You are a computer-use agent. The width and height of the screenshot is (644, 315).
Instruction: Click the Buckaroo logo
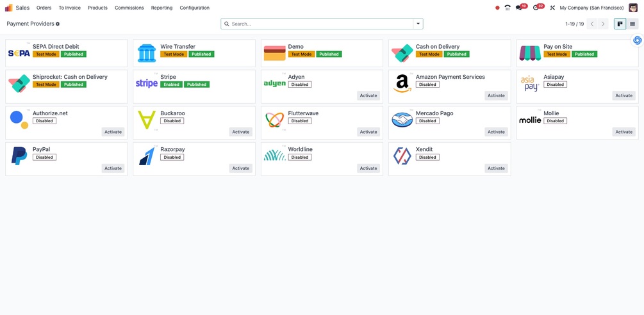pyautogui.click(x=147, y=120)
